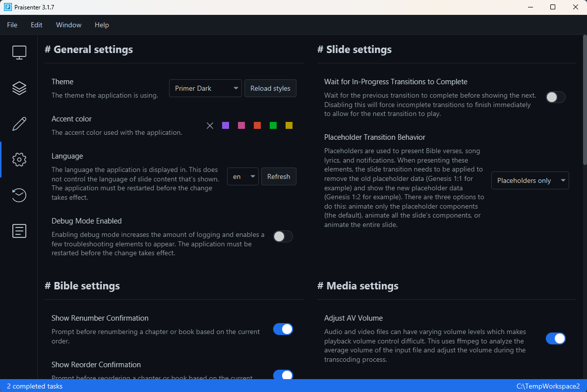Open the Edit menu
The image size is (587, 392).
point(36,25)
